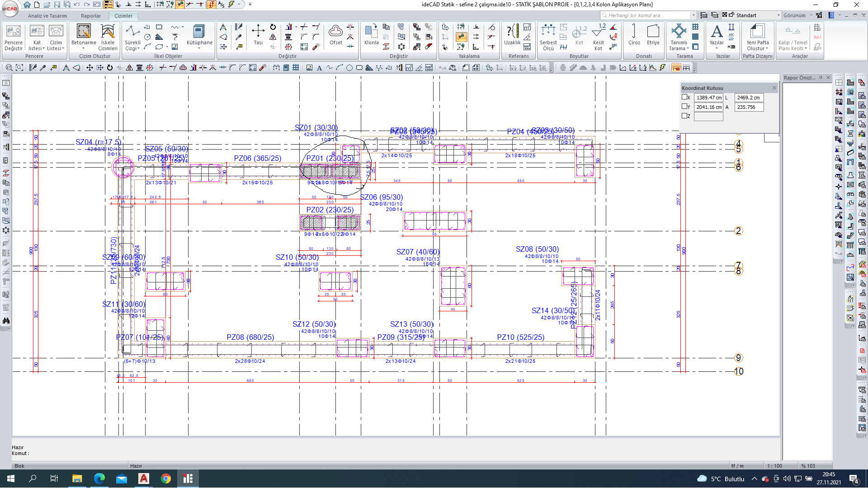Tick the Z coordinate lock checkbox
The height and width of the screenshot is (488, 868).
[x=684, y=116]
